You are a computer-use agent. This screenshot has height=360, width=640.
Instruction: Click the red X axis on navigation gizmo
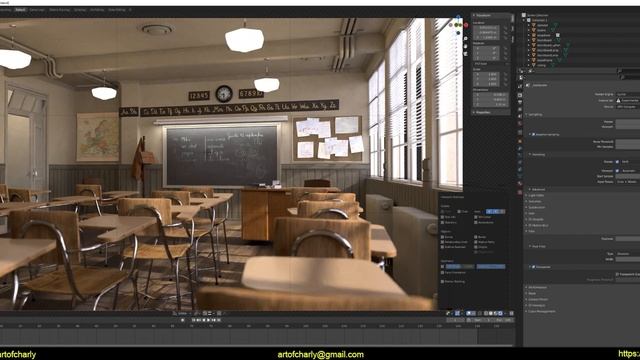tap(466, 25)
